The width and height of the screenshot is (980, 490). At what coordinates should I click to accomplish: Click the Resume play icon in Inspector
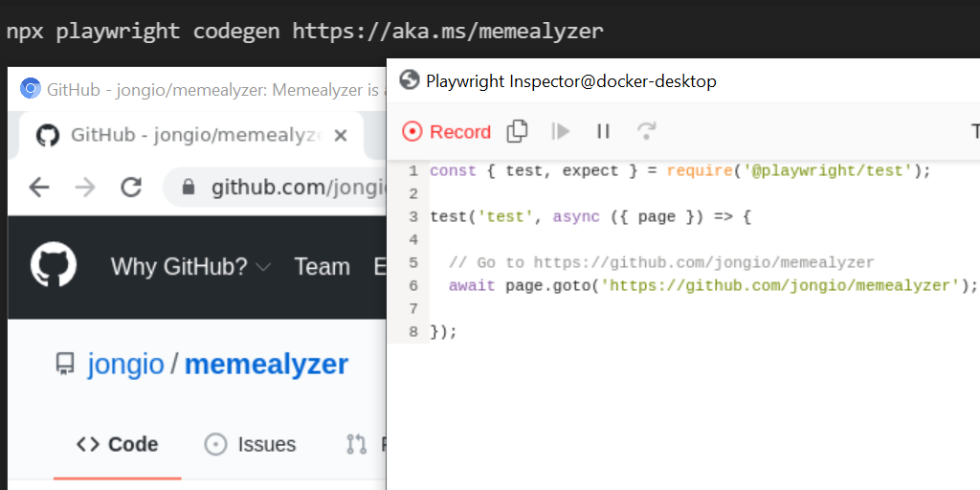pos(561,131)
